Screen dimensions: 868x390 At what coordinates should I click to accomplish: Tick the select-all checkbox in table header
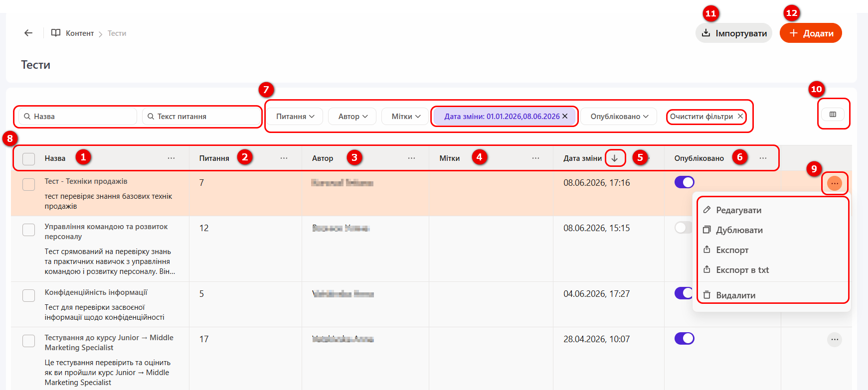[x=29, y=159]
